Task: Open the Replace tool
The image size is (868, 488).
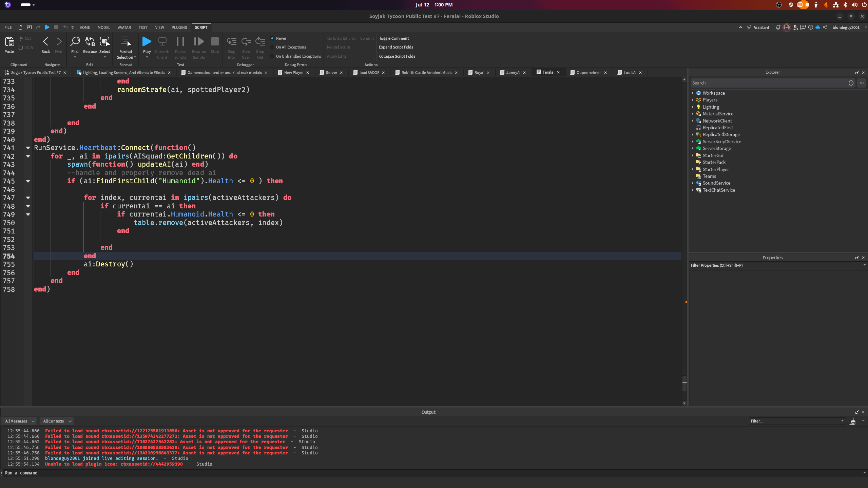Action: click(90, 42)
